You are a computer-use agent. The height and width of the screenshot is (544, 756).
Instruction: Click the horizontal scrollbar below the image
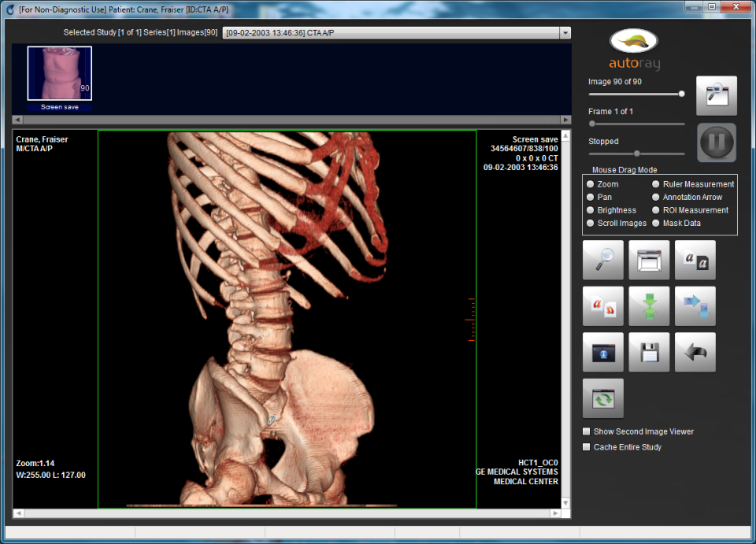coord(290,513)
